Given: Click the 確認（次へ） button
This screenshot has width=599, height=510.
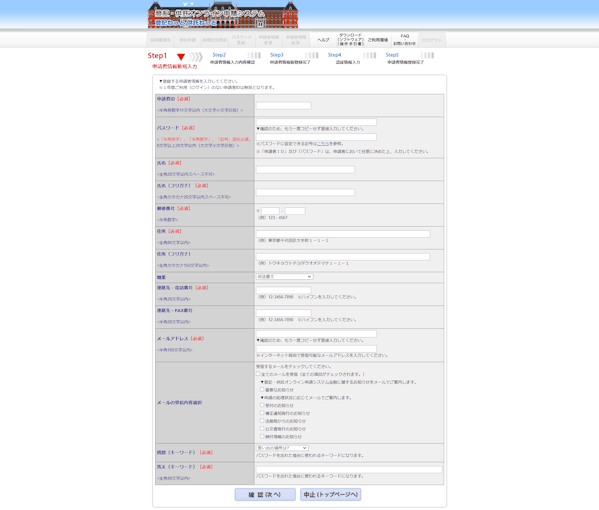Looking at the screenshot, I should [x=265, y=494].
